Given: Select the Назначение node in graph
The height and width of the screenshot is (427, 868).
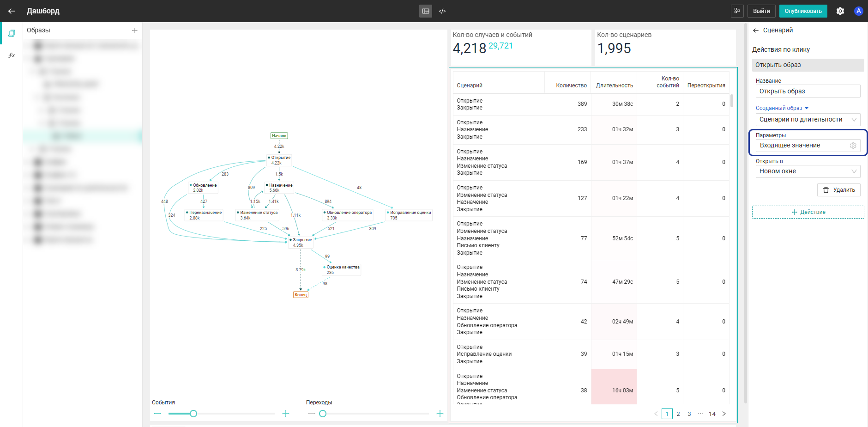Looking at the screenshot, I should tap(280, 188).
